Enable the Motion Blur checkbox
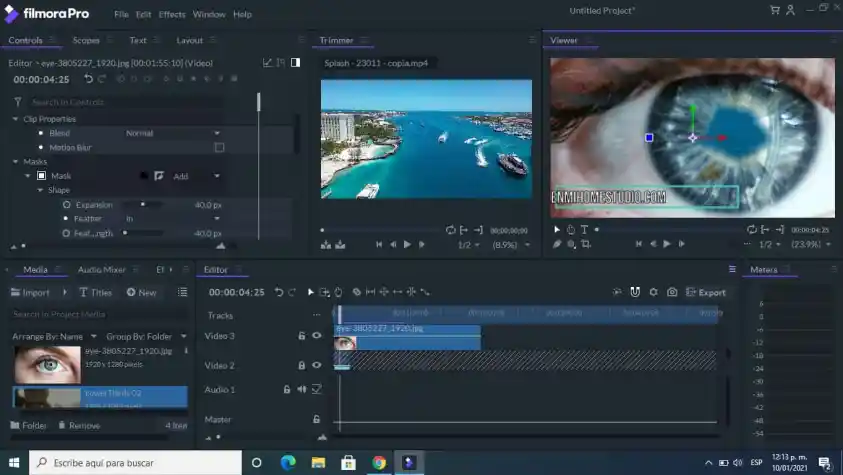Screen dimensions: 843x475 tap(219, 147)
